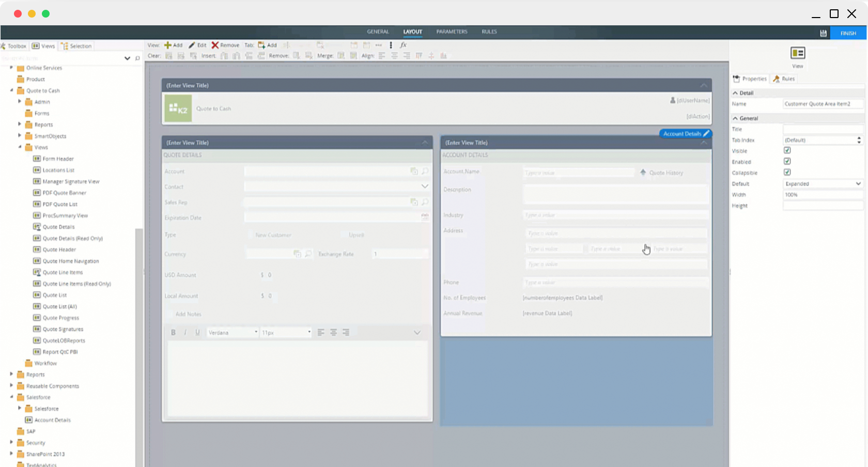Open the Toolbox tab
The width and height of the screenshot is (868, 467).
(x=14, y=46)
